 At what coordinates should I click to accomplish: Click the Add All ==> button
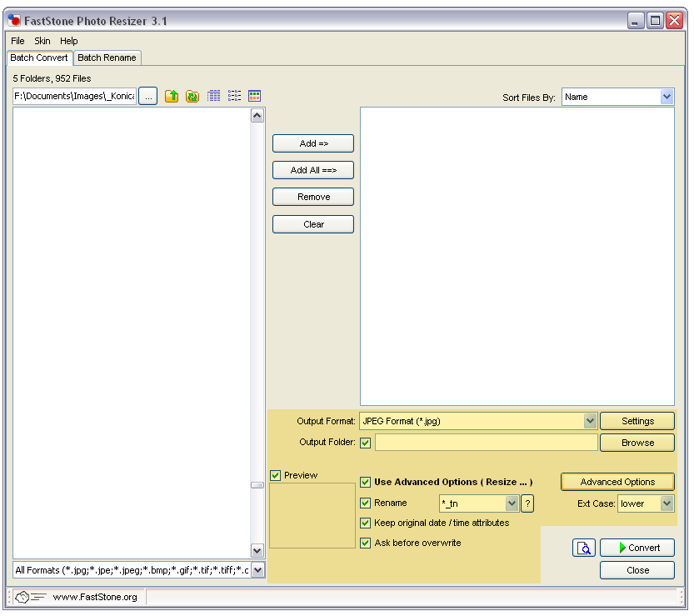click(x=313, y=170)
